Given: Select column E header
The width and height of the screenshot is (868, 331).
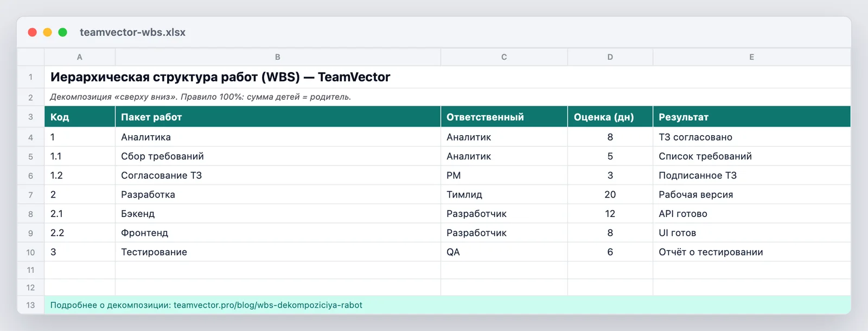Looking at the screenshot, I should click(x=752, y=57).
